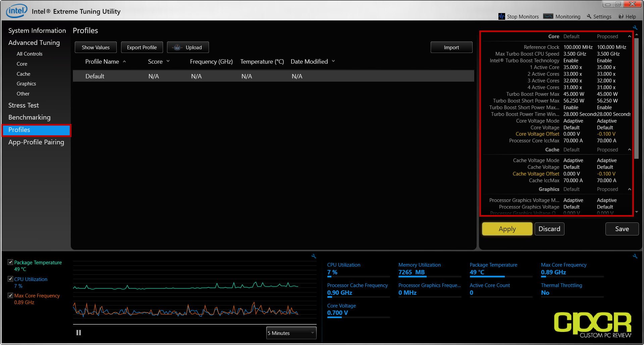Click the Temperature (°C) column header
This screenshot has height=345, width=644.
point(262,61)
